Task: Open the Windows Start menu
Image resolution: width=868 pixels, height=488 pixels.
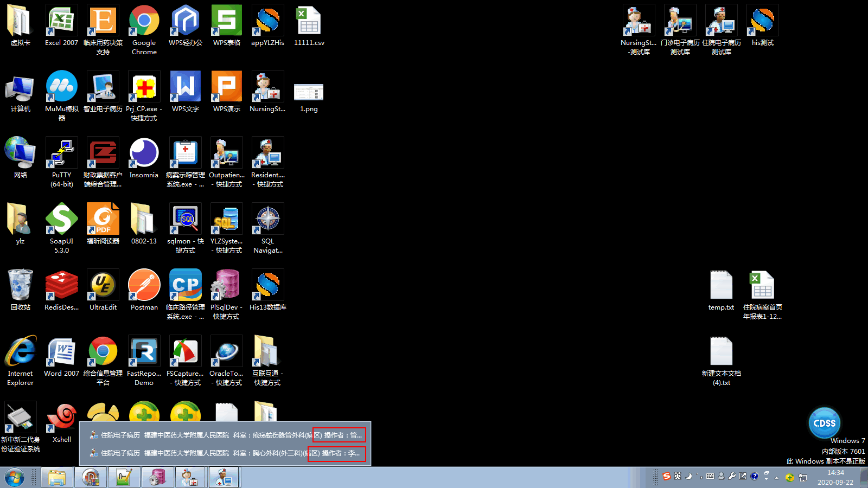Action: point(15,478)
